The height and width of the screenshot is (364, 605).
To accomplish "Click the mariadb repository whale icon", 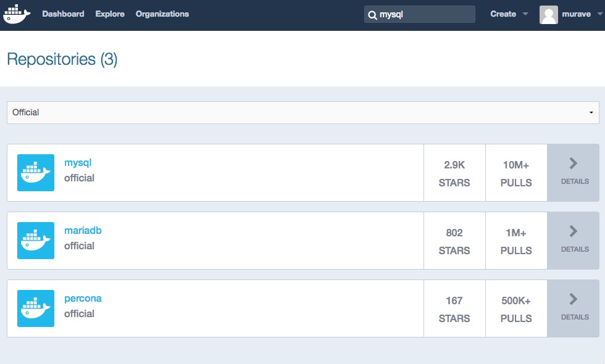I will pos(36,241).
